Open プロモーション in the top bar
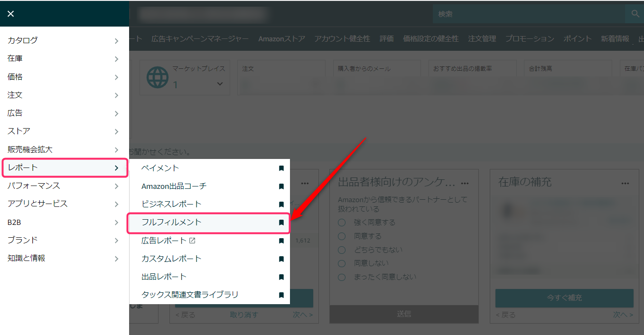Viewport: 644px width, 335px height. [530, 39]
